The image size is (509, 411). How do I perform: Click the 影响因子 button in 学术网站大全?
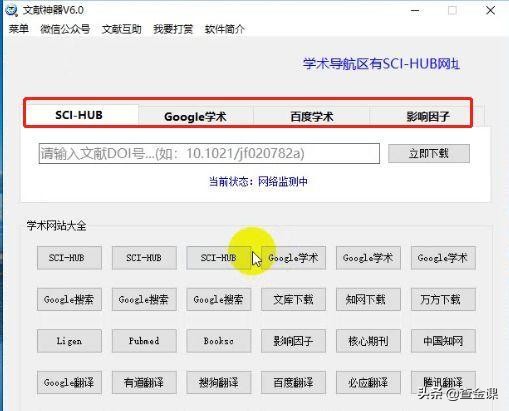[x=293, y=341]
